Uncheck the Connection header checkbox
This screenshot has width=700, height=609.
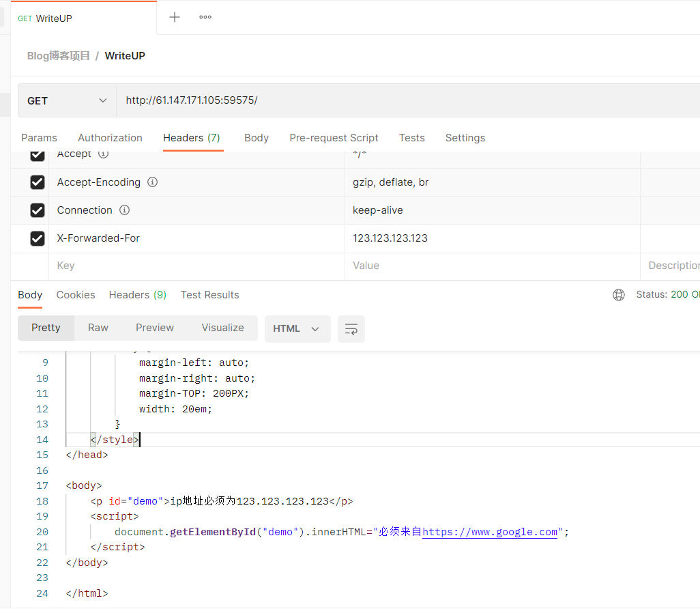38,210
